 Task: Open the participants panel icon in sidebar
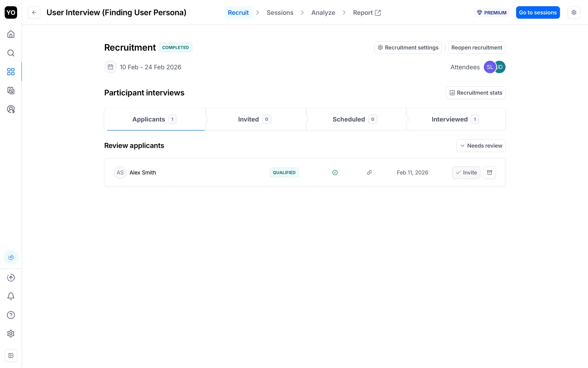pos(11,90)
